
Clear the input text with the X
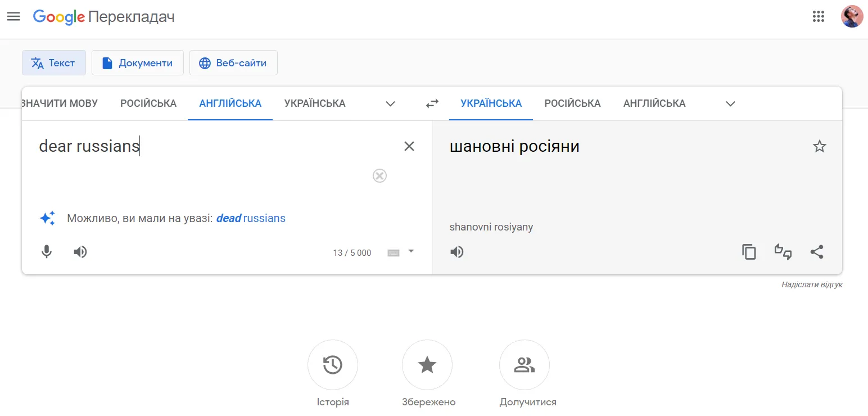[x=409, y=146]
